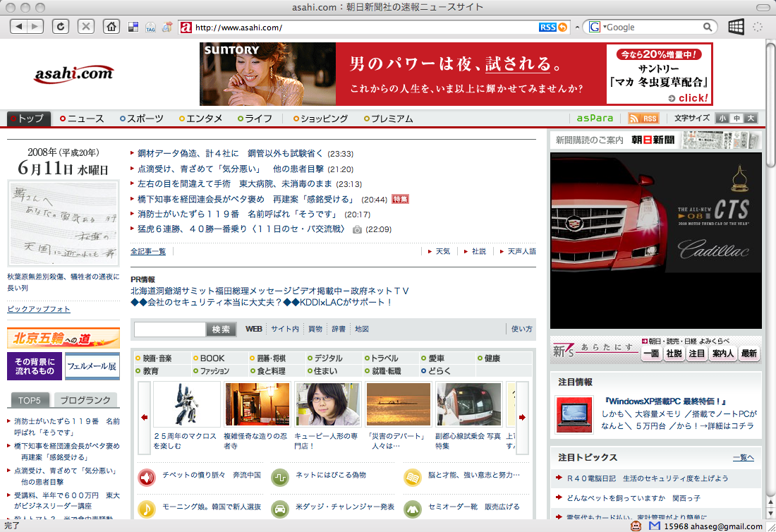This screenshot has width=776, height=532.
Task: Select the 辞書 search scope
Action: 339,329
